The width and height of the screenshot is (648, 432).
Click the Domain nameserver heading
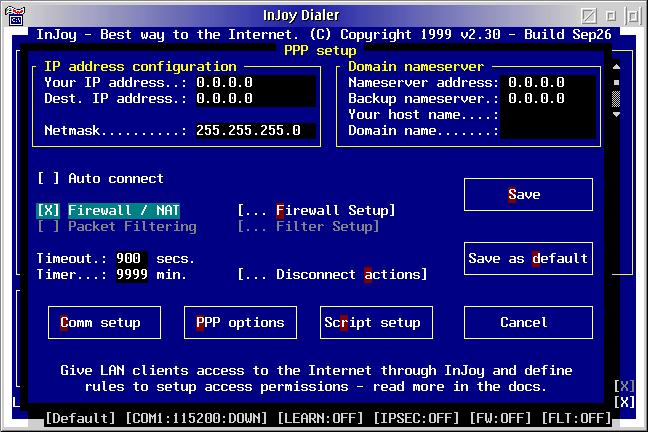coord(416,67)
